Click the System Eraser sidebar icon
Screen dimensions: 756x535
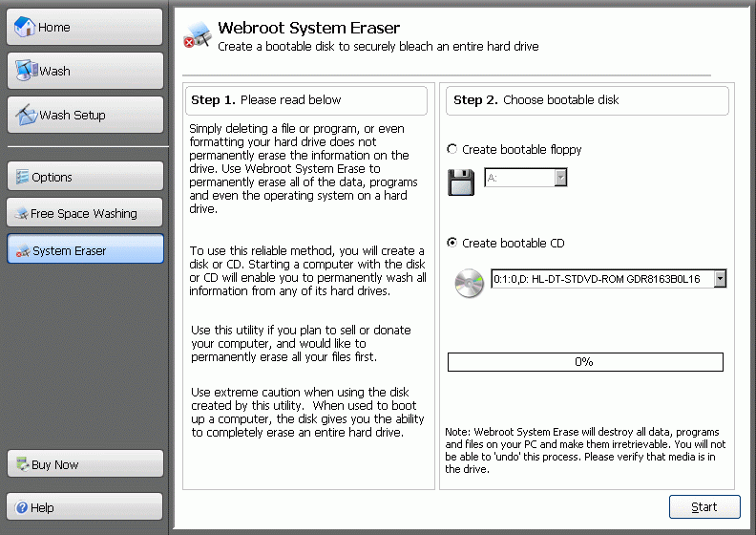pyautogui.click(x=23, y=251)
